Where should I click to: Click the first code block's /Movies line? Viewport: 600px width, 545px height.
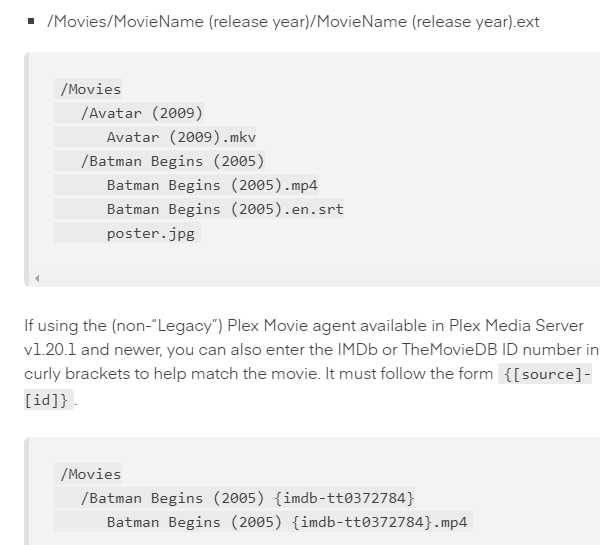point(90,89)
